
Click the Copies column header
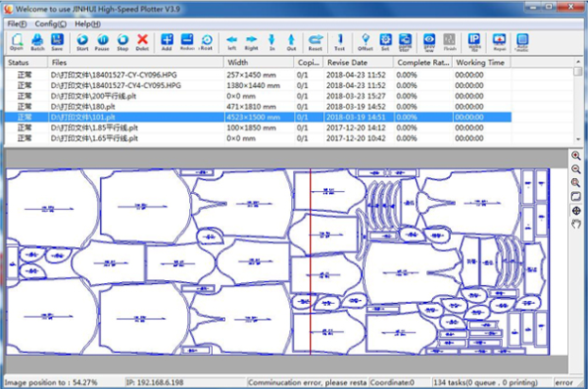point(308,62)
